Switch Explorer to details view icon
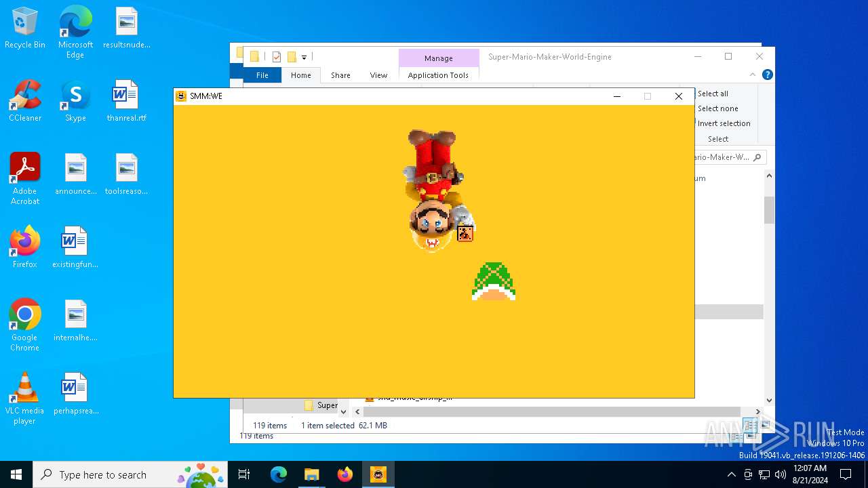The width and height of the screenshot is (868, 488). [x=751, y=425]
